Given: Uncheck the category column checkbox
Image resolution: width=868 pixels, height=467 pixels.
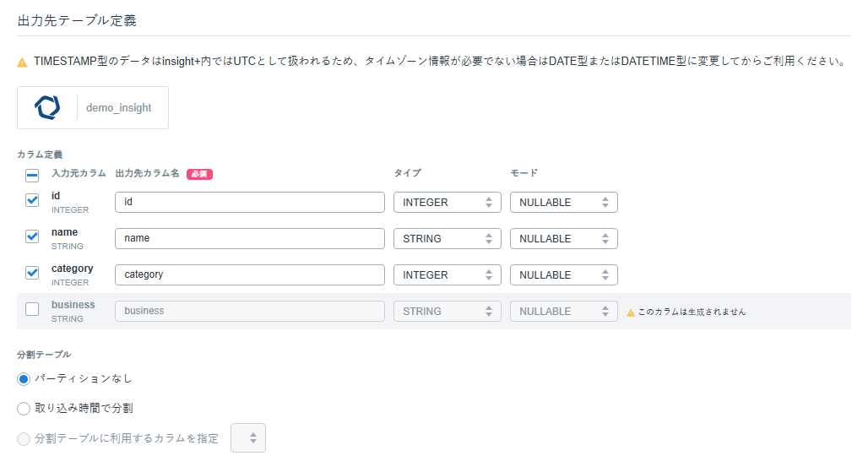Looking at the screenshot, I should tap(32, 273).
